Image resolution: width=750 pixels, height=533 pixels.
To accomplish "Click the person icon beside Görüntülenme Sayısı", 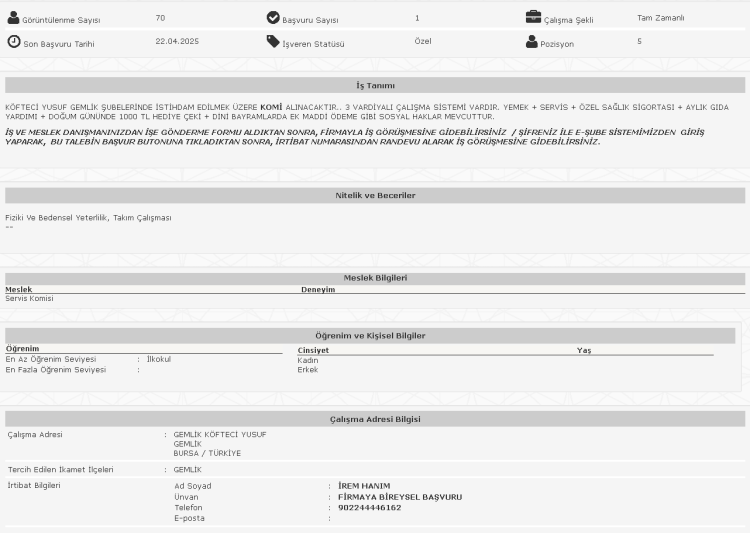I will 13,18.
